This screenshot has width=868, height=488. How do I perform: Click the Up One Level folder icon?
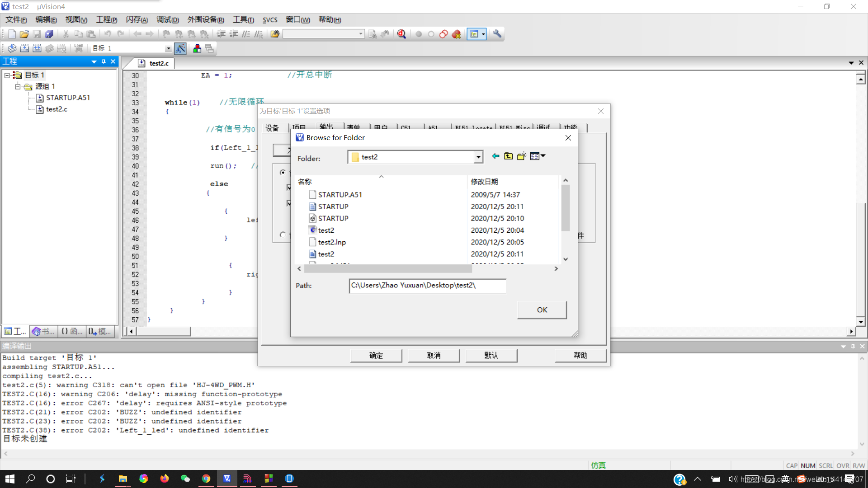509,156
